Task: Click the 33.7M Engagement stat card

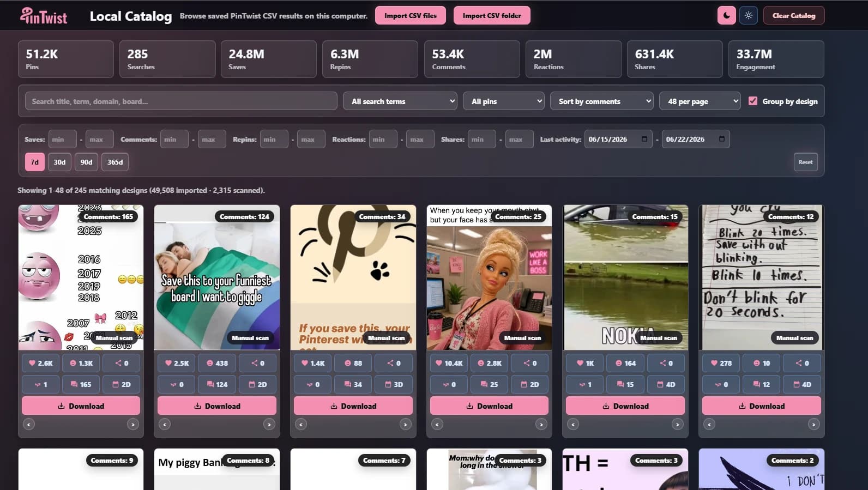Action: tap(776, 59)
